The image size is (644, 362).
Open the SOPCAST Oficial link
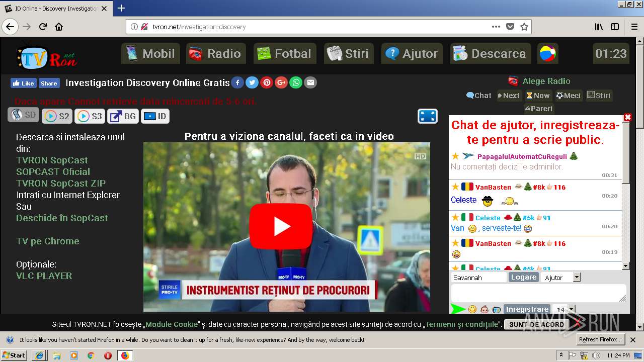[53, 171]
